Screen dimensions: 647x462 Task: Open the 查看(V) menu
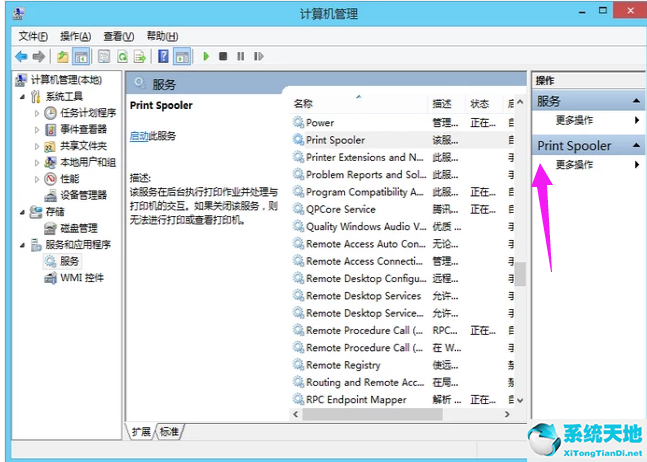click(118, 36)
